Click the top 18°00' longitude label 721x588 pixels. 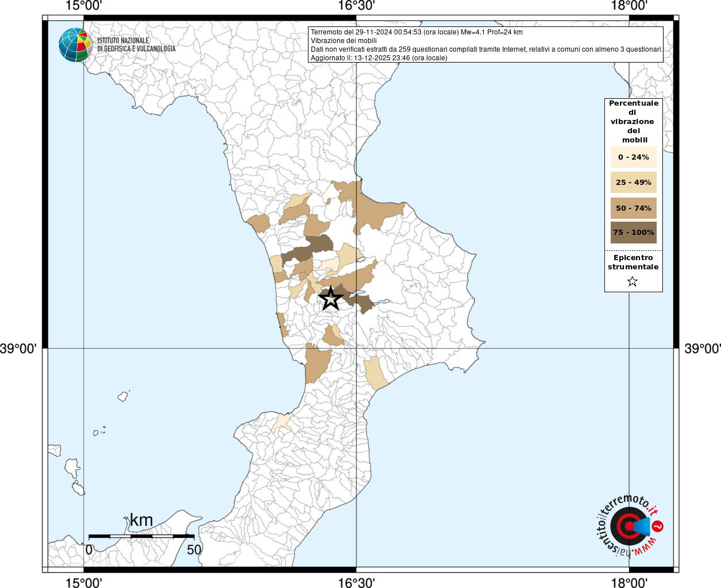point(629,6)
